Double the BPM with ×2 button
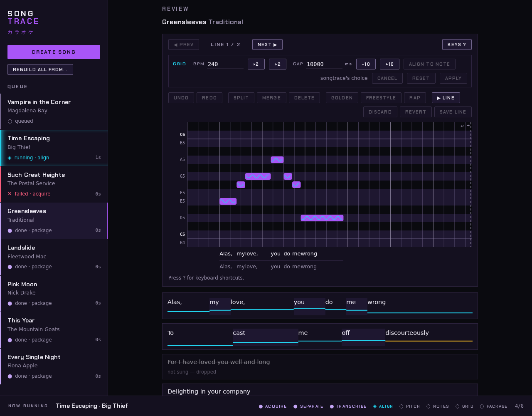The image size is (532, 416). click(256, 64)
